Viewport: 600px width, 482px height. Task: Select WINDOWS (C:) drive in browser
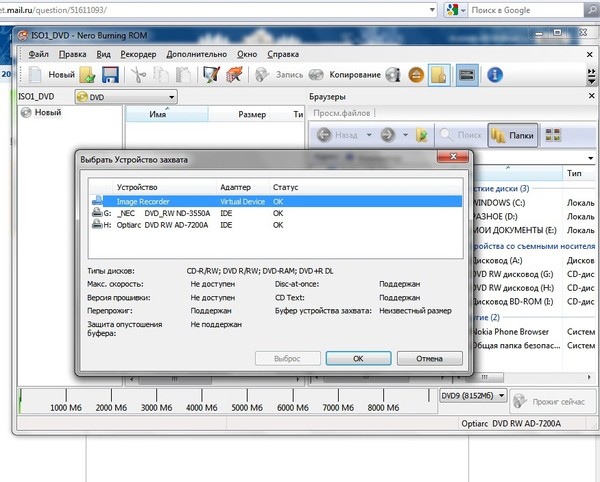pos(499,203)
